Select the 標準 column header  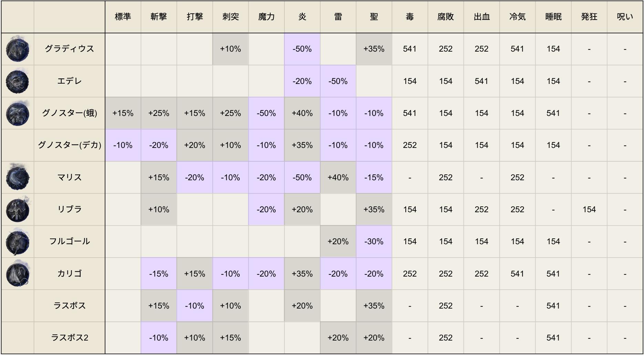[123, 17]
